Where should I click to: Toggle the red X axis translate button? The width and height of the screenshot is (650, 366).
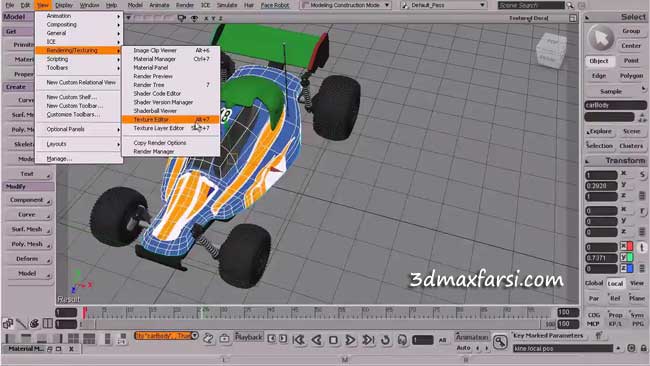pyautogui.click(x=626, y=246)
